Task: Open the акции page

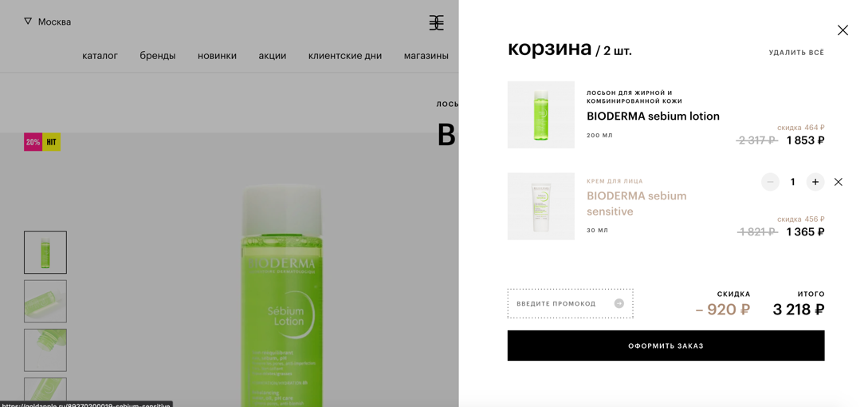Action: (273, 55)
